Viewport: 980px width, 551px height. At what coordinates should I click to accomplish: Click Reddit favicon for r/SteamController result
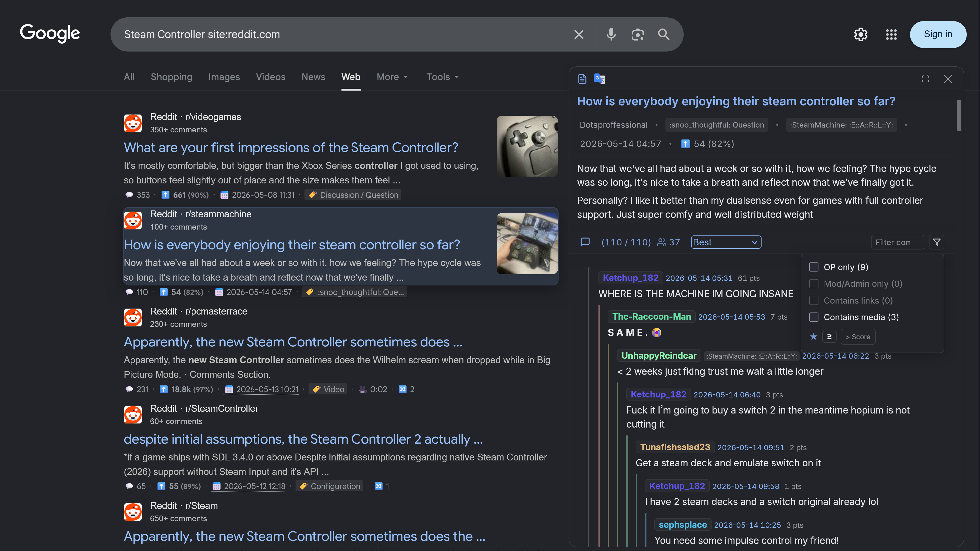tap(133, 415)
